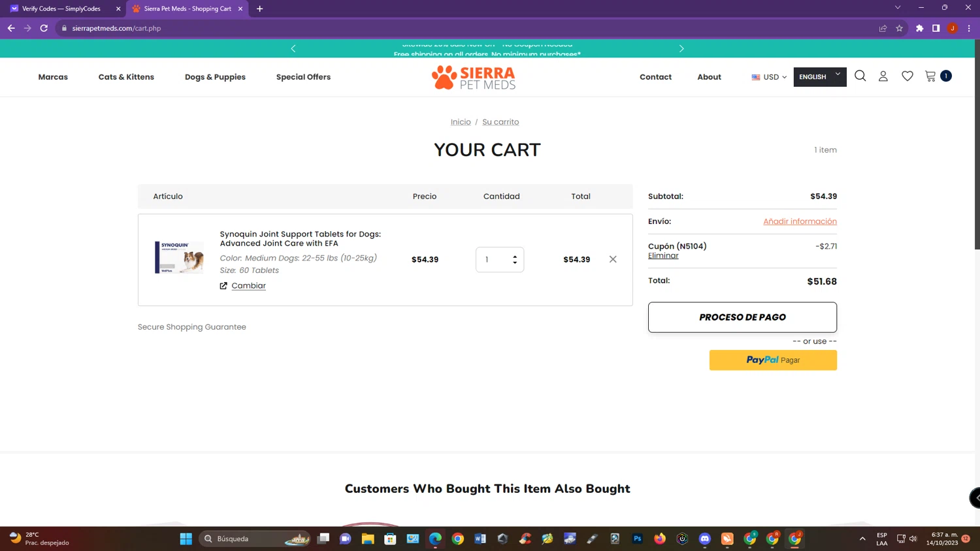Viewport: 980px width, 551px height.
Task: Click Eliminar to remove coupon N5104
Action: click(x=663, y=256)
